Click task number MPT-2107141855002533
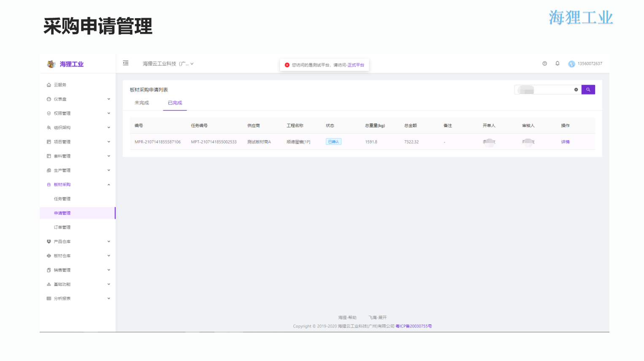644x361 pixels. click(x=214, y=142)
